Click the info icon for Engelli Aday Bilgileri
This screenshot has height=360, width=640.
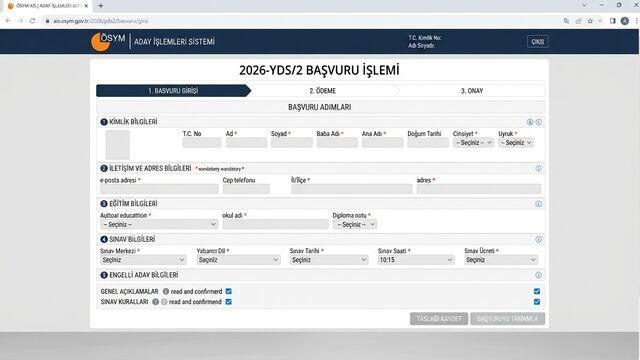[539, 275]
